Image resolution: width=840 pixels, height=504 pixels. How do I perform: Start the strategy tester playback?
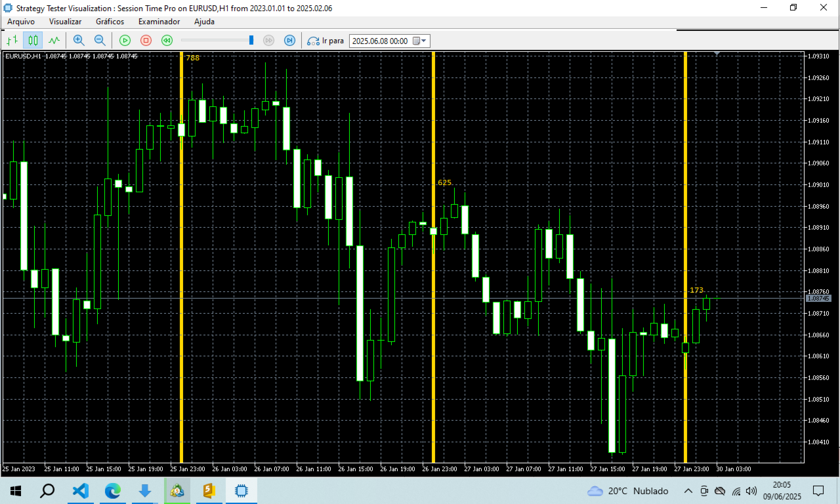coord(125,40)
